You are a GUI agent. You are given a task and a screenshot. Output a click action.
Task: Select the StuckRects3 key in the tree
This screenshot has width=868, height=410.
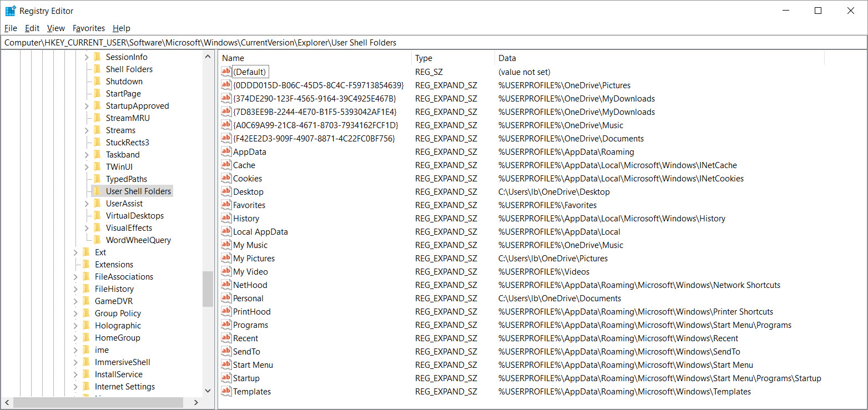(128, 143)
